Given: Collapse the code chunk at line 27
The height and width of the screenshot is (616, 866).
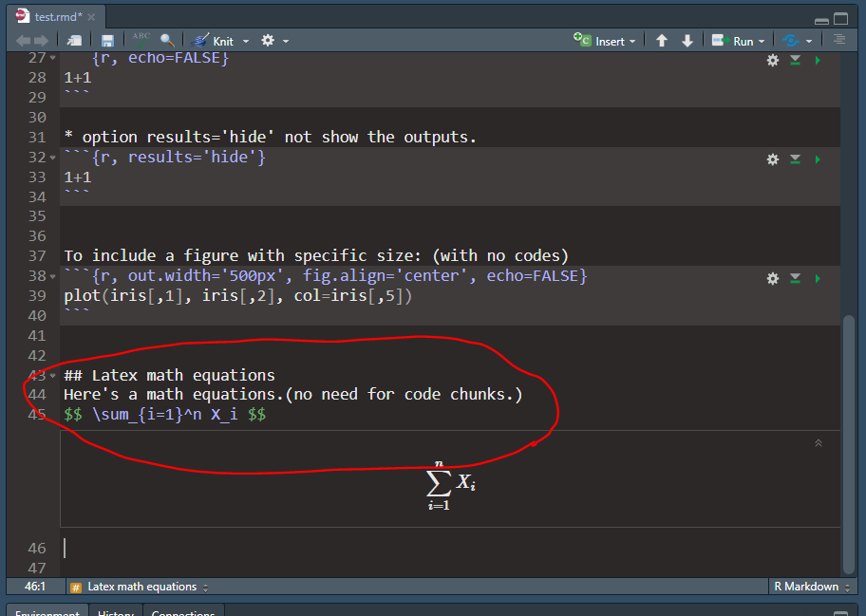Looking at the screenshot, I should [53, 57].
